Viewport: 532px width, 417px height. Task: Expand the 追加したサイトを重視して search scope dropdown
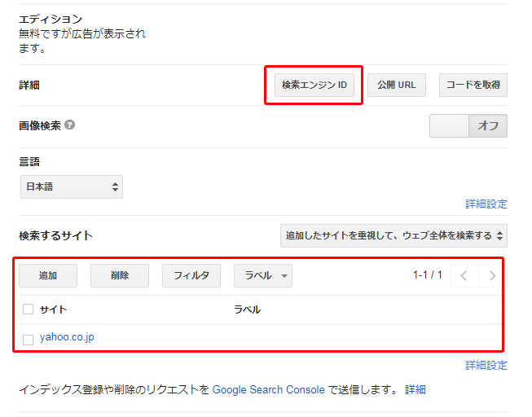pos(394,235)
